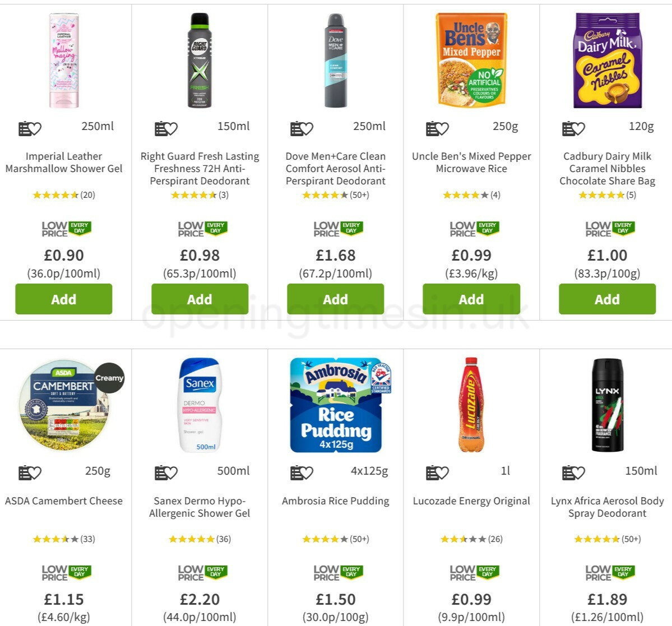
Task: Click the shopping list icon for Uncle Ben's Mixed Pepper Rice
Action: (431, 128)
